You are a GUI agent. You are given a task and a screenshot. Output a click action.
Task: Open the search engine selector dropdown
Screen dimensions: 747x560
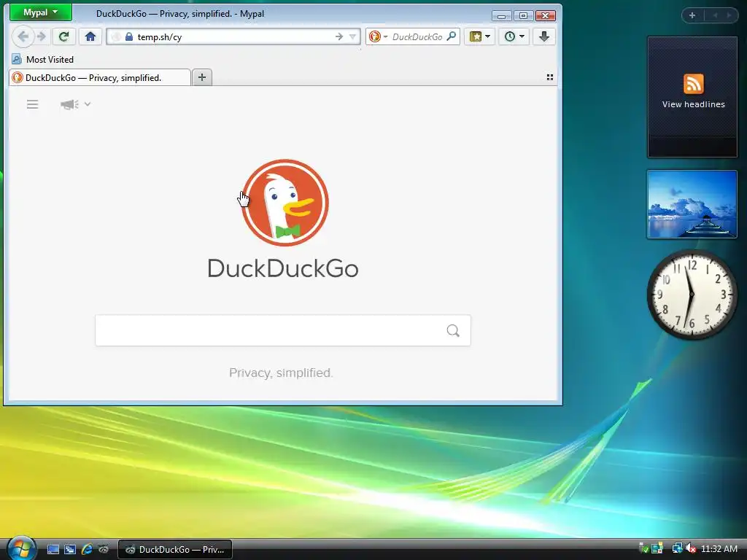[x=379, y=36]
